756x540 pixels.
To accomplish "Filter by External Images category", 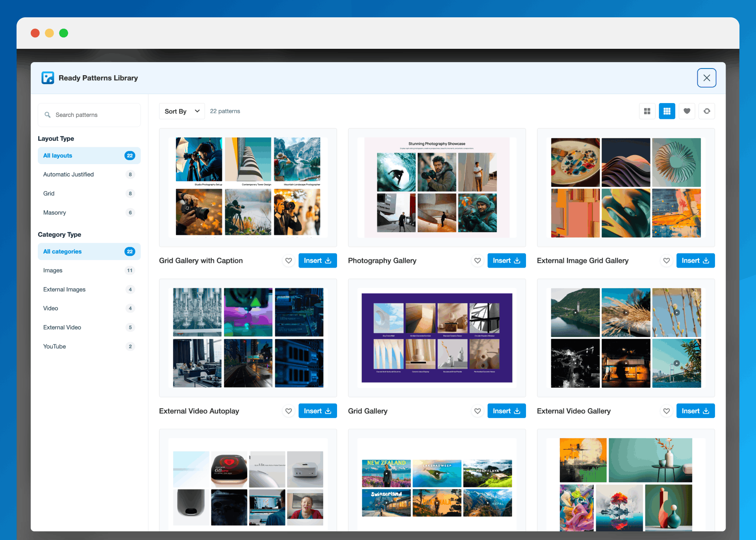I will pyautogui.click(x=89, y=289).
